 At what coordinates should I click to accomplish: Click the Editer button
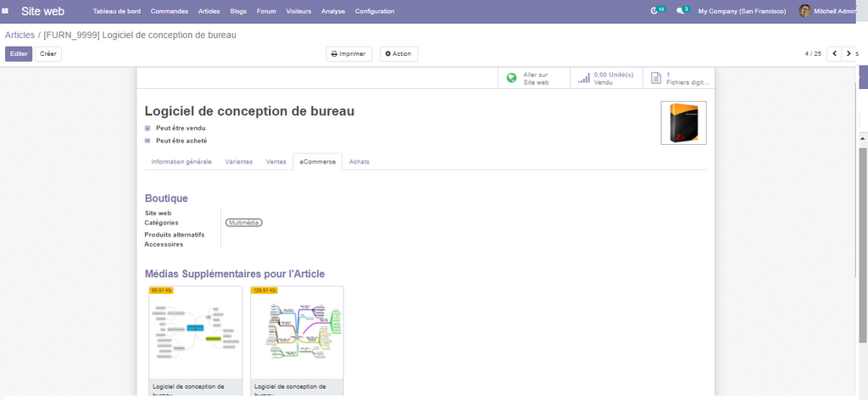[x=19, y=53]
